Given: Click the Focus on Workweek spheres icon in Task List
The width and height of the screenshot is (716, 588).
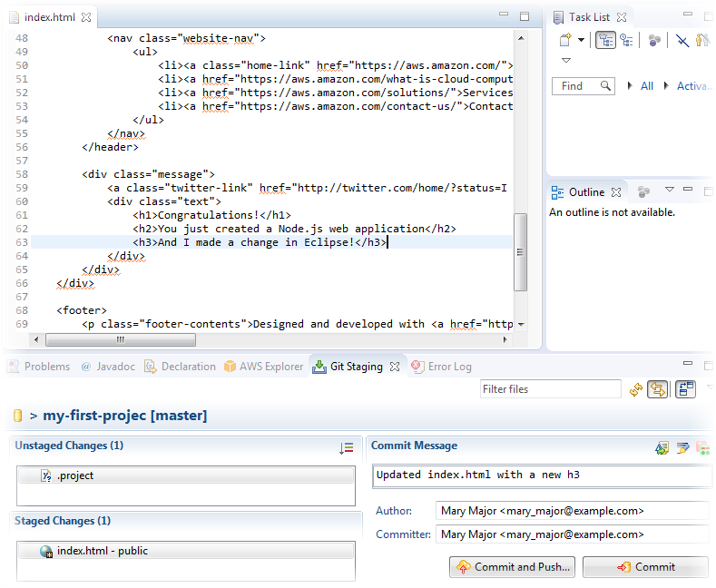Looking at the screenshot, I should point(654,40).
